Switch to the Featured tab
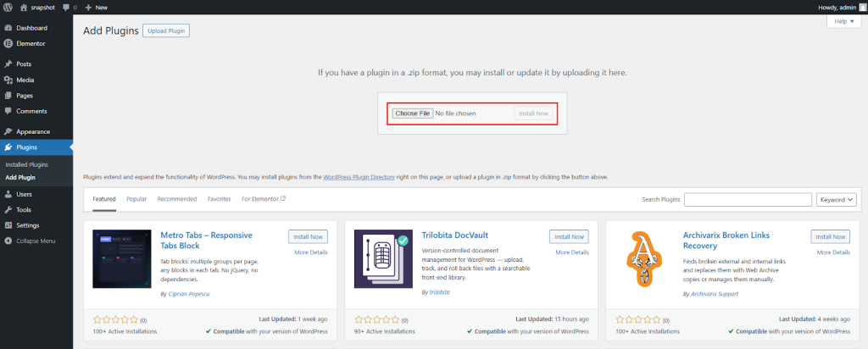 pyautogui.click(x=104, y=199)
